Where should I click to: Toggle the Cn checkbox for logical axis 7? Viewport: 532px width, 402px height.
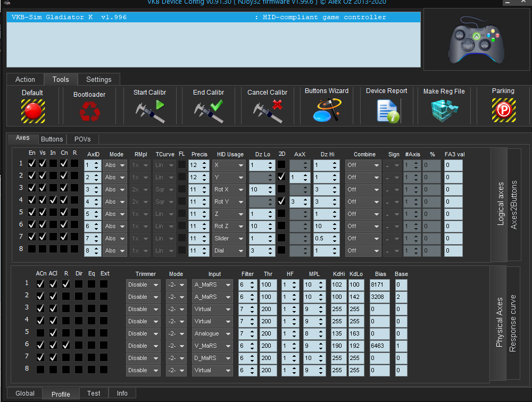[64, 237]
